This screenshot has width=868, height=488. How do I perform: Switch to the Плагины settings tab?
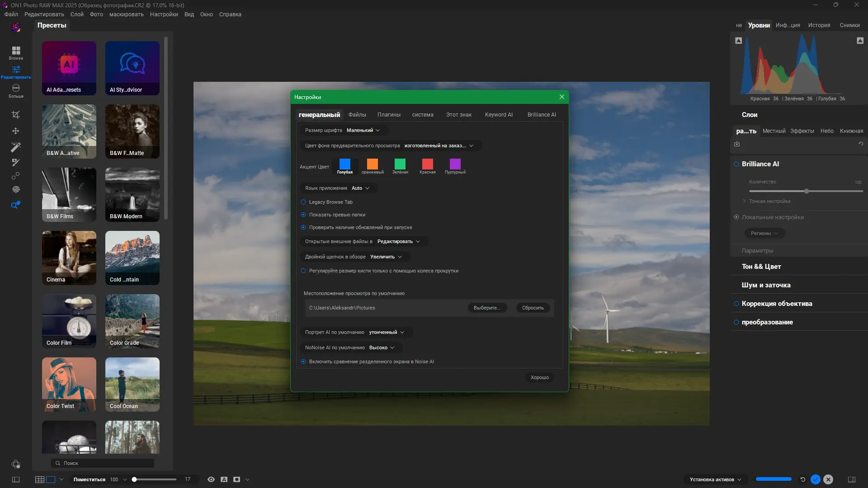[x=389, y=115]
